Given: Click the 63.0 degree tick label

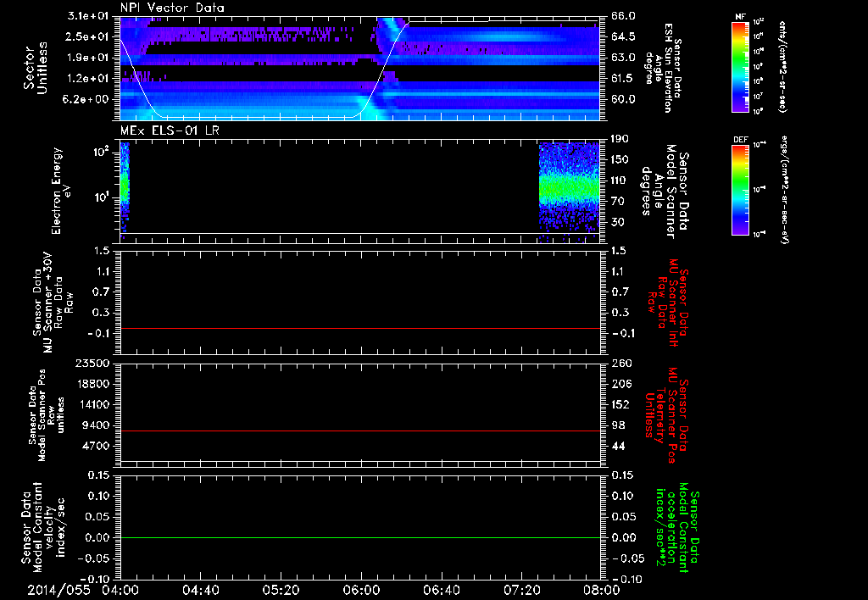Looking at the screenshot, I should coord(623,58).
